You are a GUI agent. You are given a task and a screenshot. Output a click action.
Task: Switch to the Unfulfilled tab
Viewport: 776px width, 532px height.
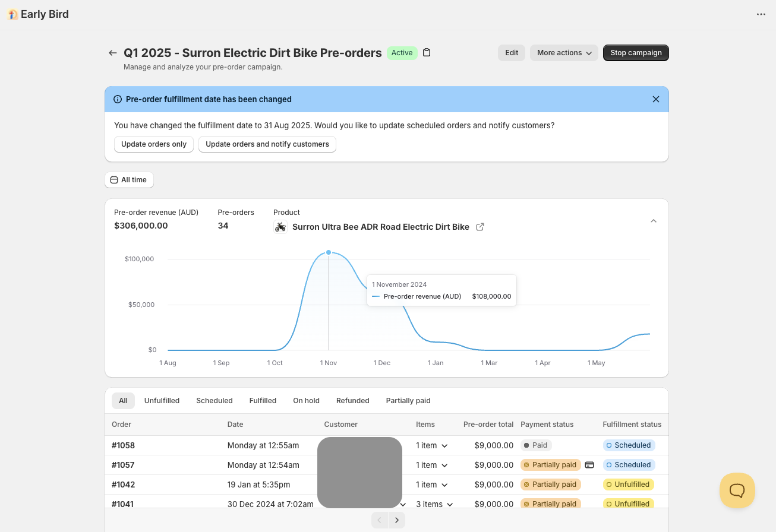tap(162, 401)
